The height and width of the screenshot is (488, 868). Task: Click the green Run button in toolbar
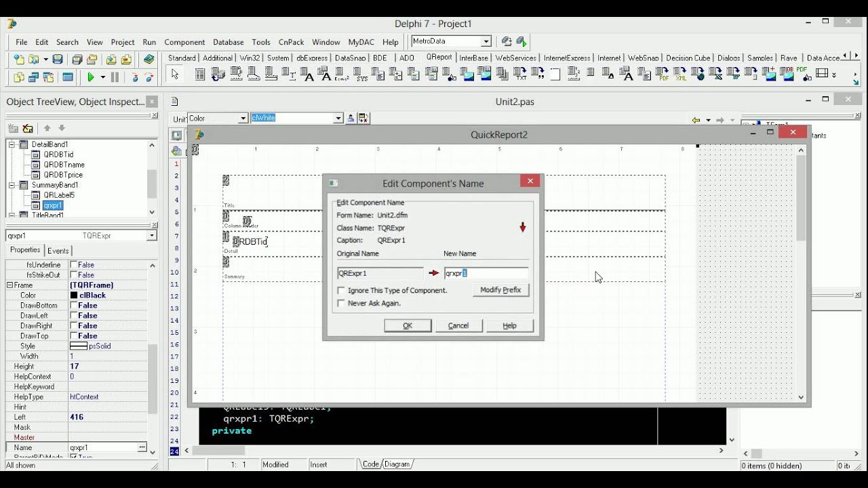click(91, 77)
